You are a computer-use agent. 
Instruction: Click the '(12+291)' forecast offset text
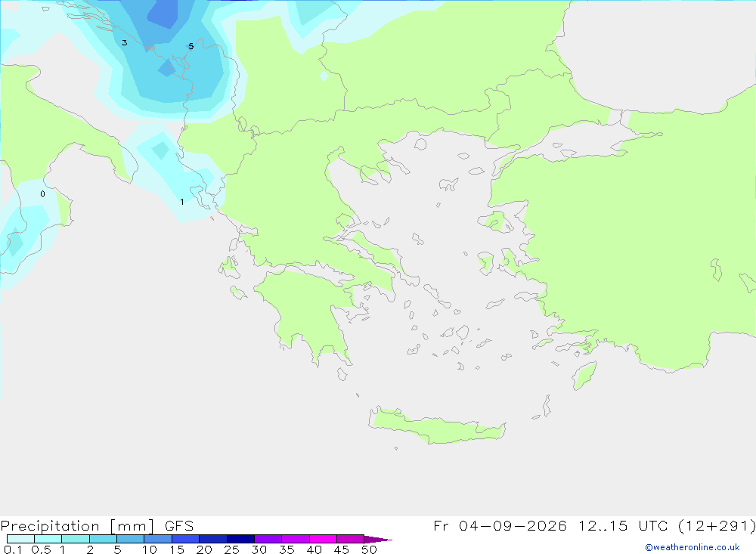716,525
